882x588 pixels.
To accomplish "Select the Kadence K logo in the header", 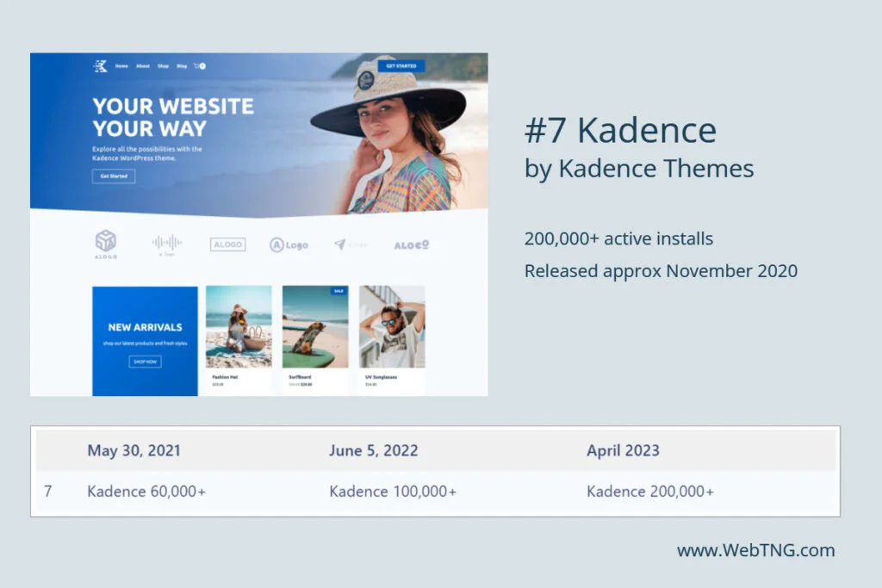I will coord(101,65).
